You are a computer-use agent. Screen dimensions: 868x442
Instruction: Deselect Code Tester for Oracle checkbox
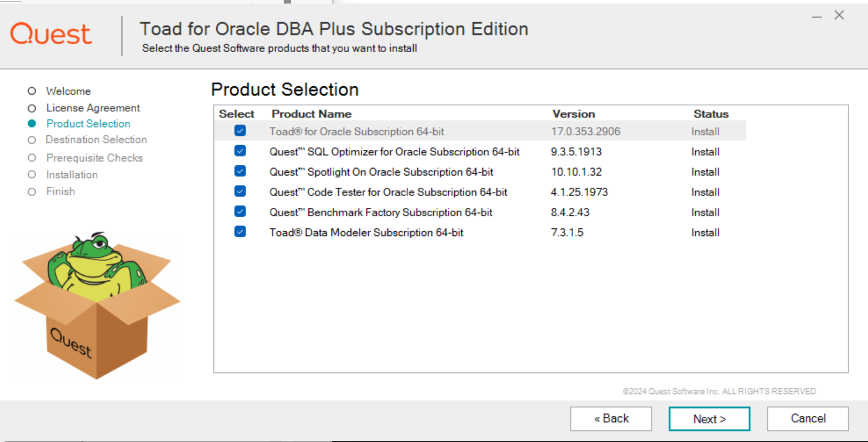point(240,191)
